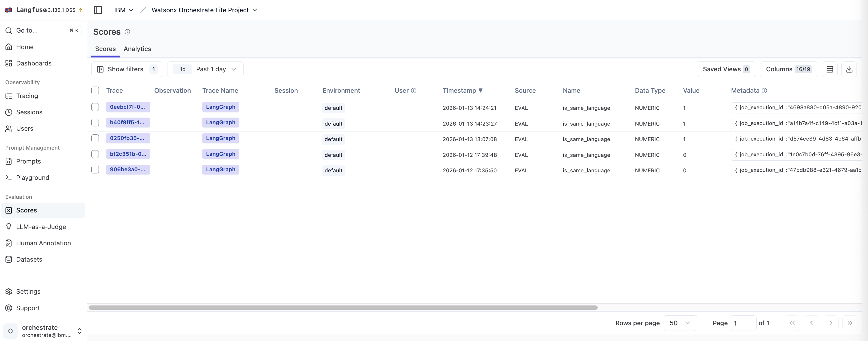The image size is (868, 341).
Task: Click the horizontal table scrollbar
Action: coord(343,308)
